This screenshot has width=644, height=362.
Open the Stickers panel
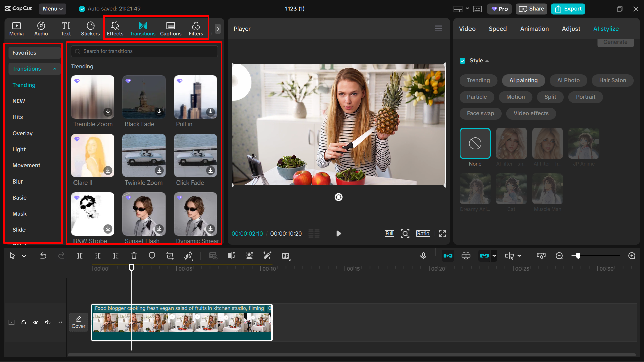pos(90,28)
